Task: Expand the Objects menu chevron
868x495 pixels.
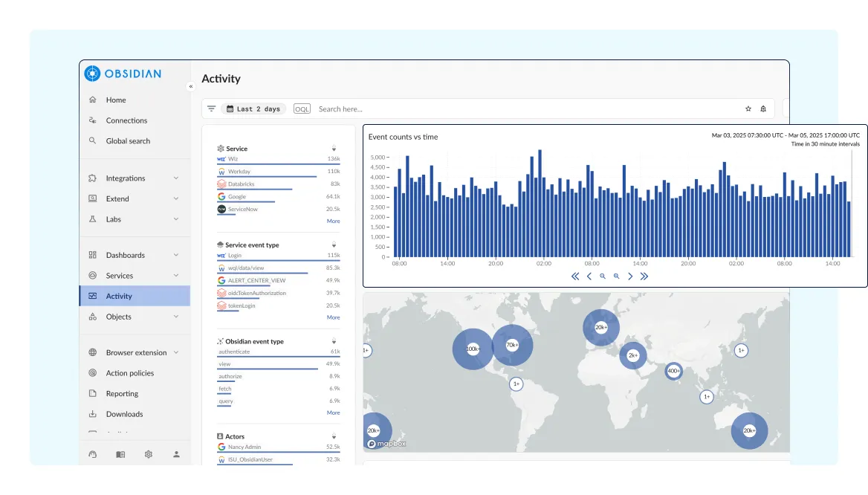Action: click(x=176, y=317)
